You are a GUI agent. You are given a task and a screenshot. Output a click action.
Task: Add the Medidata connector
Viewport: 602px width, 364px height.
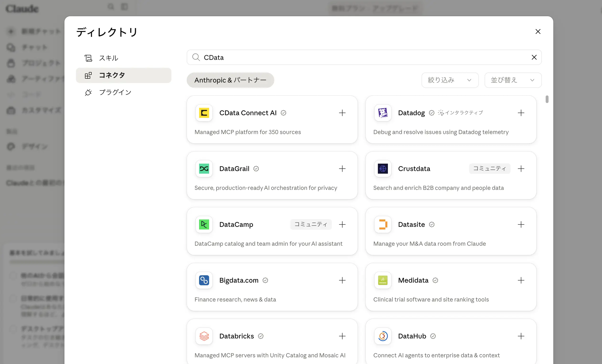click(521, 280)
